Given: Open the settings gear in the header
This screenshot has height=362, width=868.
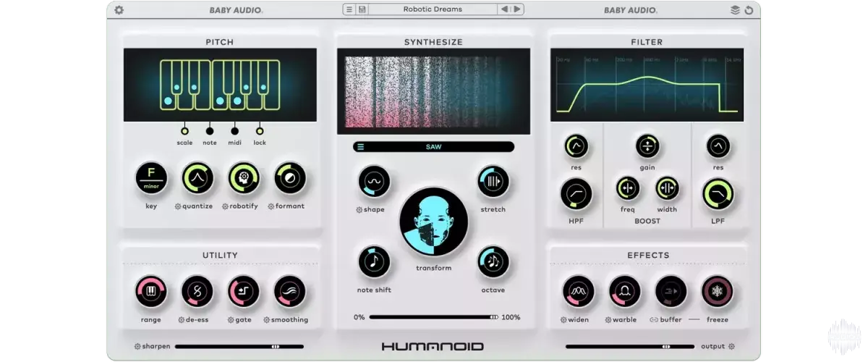Looking at the screenshot, I should click(x=119, y=10).
